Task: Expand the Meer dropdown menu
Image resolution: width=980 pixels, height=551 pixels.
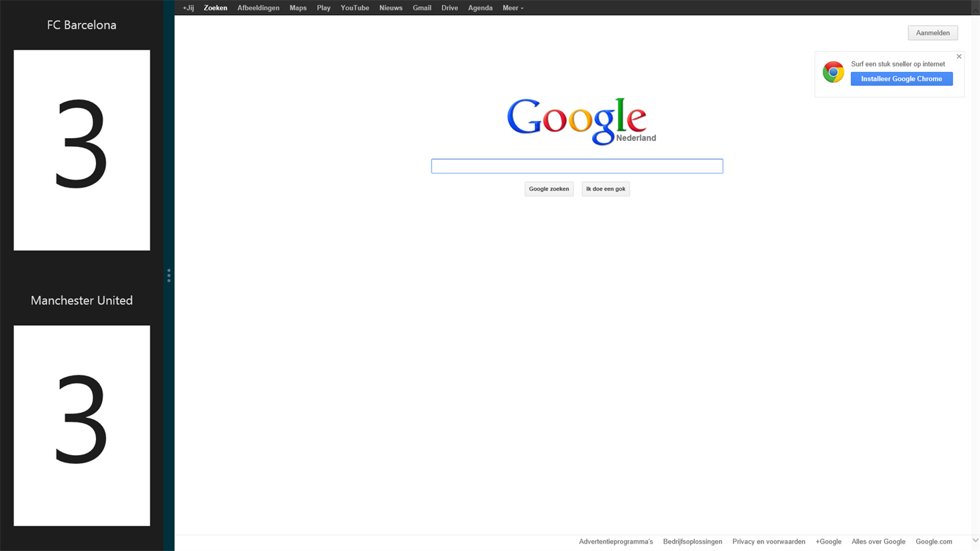Action: (512, 8)
